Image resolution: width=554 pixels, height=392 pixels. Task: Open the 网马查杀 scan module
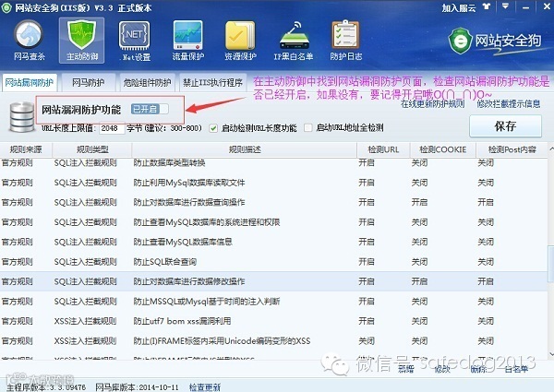29,40
